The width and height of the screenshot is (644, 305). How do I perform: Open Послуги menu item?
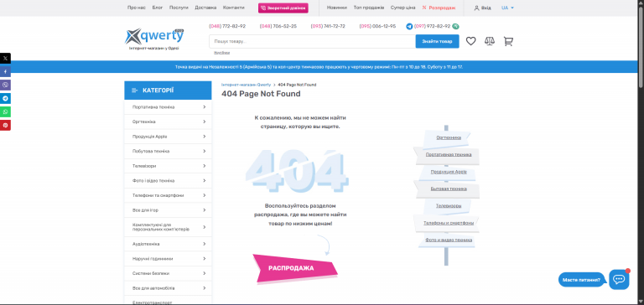tap(179, 8)
